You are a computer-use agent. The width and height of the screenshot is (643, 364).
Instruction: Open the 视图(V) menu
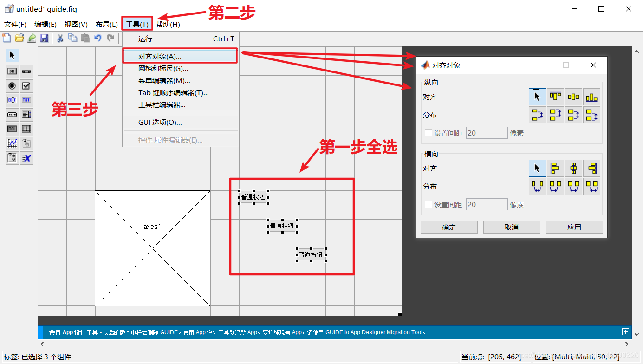[75, 24]
